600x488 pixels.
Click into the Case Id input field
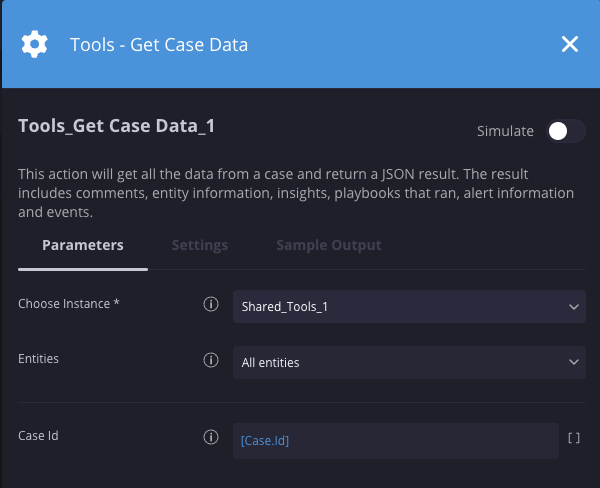pyautogui.click(x=420, y=440)
